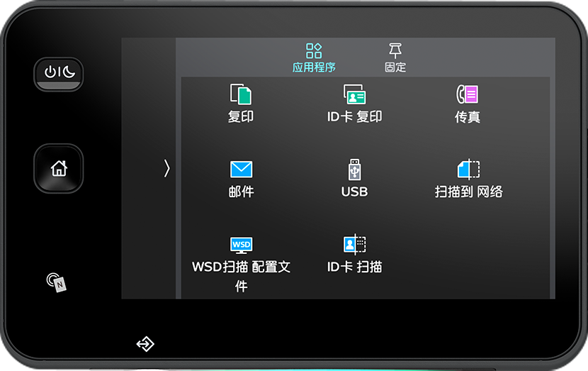Tap the power/sleep button
Image resolution: width=588 pixels, height=371 pixels.
pyautogui.click(x=59, y=74)
